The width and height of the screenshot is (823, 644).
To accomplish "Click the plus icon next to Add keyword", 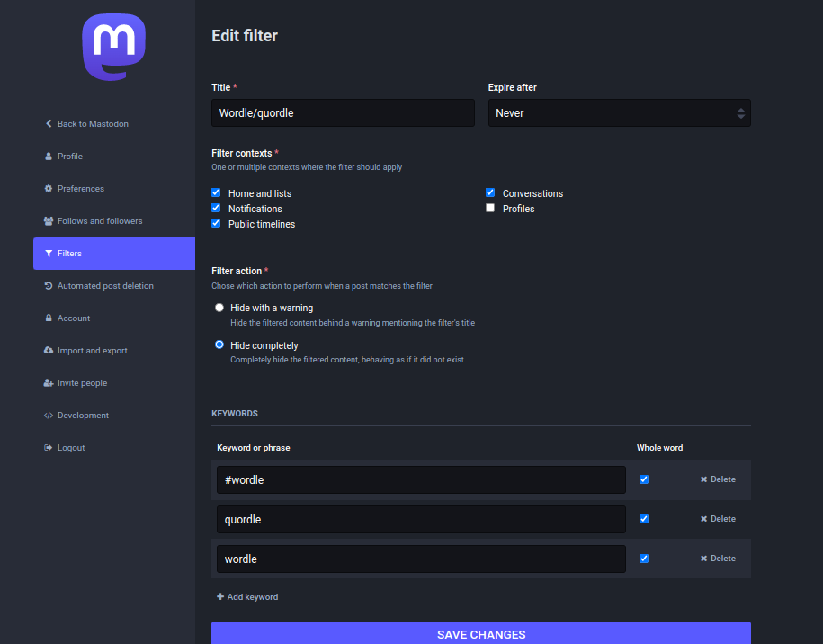I will point(220,596).
